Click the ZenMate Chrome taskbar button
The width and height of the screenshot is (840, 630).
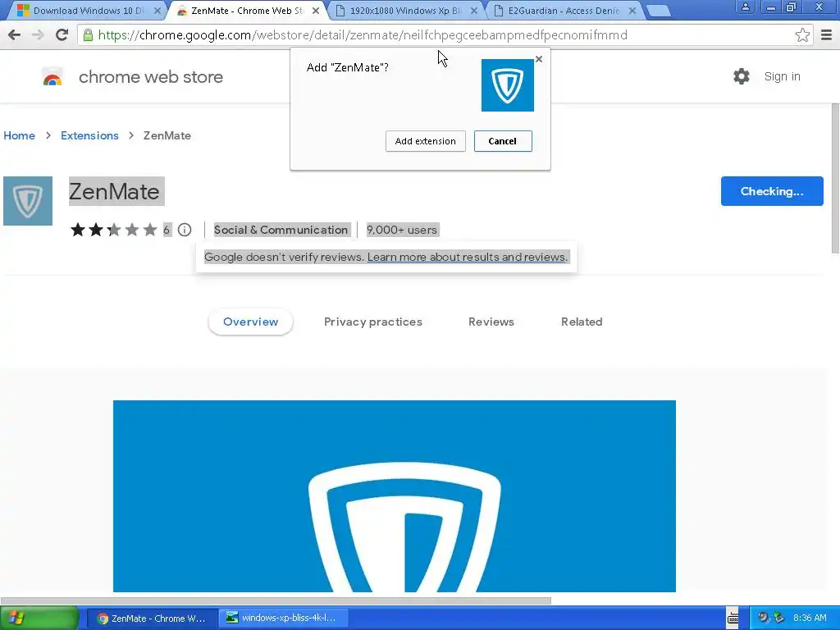pos(152,619)
